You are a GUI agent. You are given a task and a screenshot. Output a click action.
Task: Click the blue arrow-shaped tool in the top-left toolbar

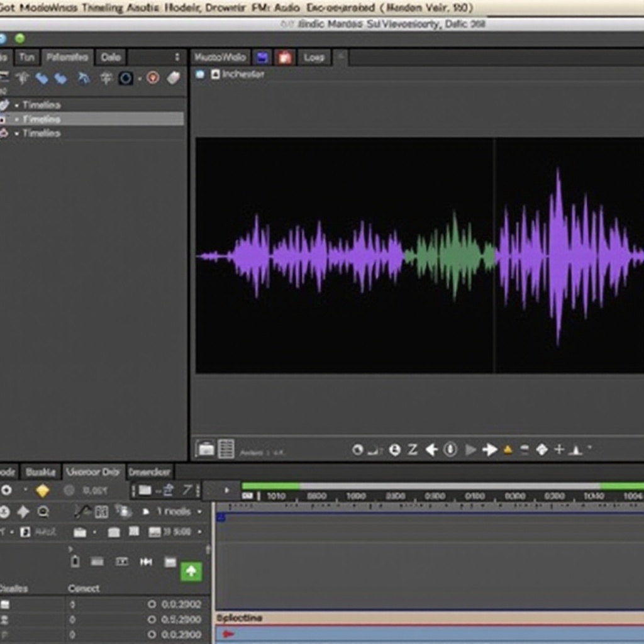coord(84,77)
